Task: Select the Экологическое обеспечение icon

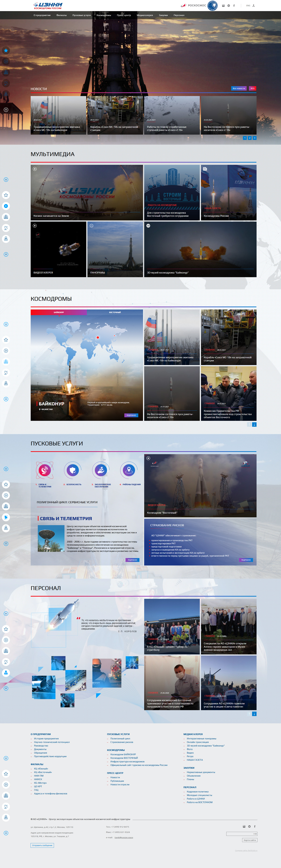Action: pyautogui.click(x=101, y=470)
